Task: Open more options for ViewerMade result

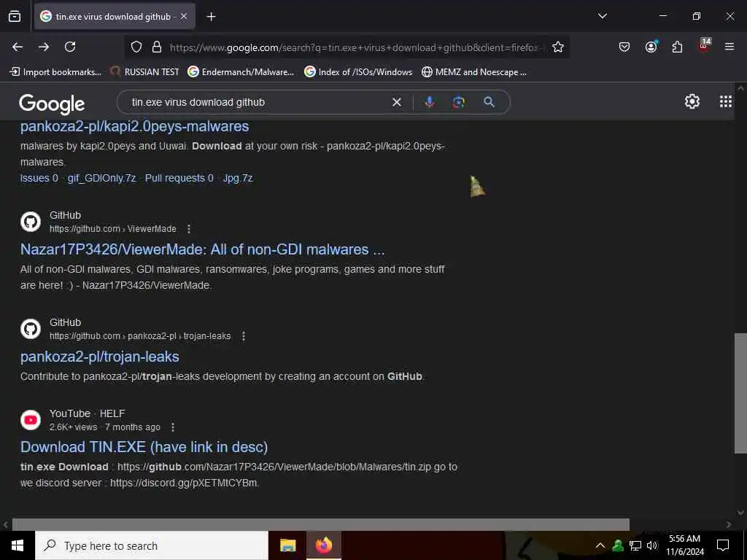Action: click(189, 229)
